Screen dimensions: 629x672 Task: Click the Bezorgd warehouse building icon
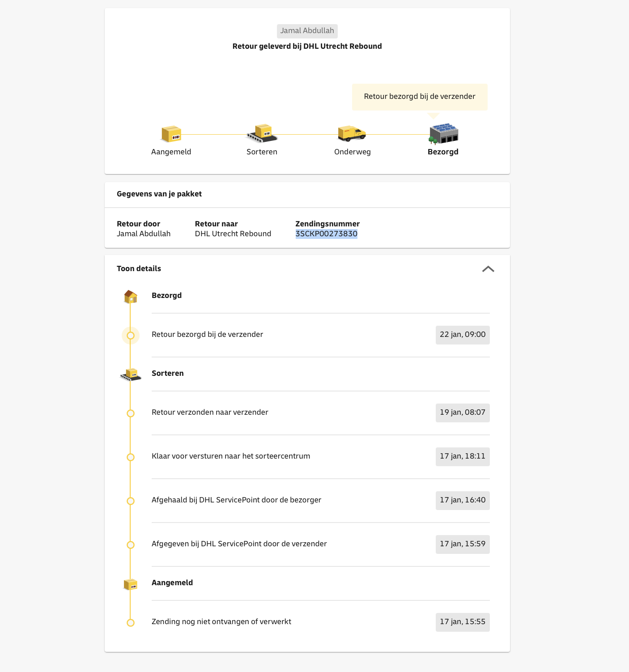(x=443, y=134)
